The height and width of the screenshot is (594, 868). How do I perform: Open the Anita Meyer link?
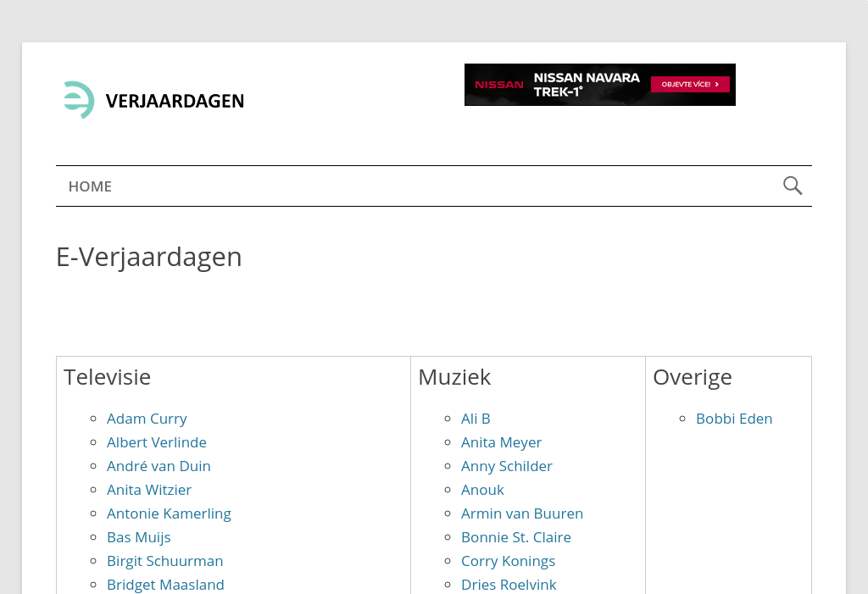click(501, 443)
